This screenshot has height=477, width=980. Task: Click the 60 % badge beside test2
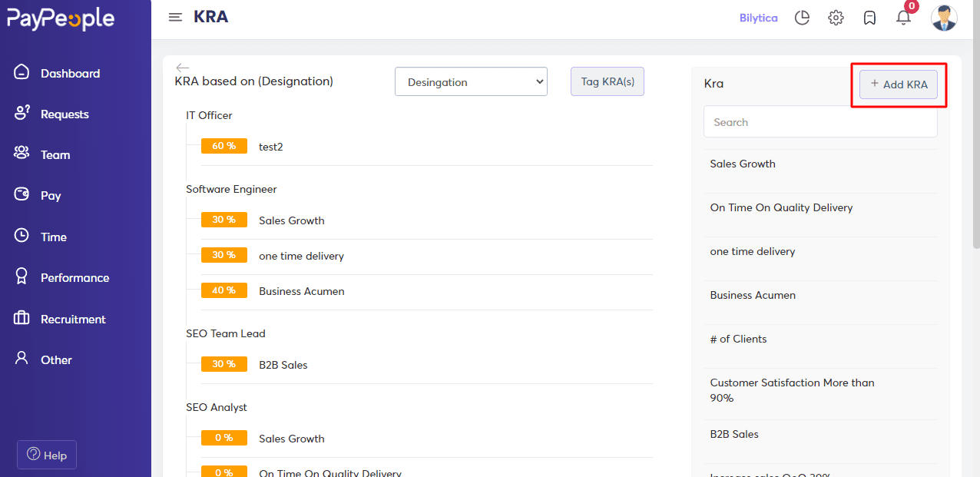pyautogui.click(x=224, y=146)
